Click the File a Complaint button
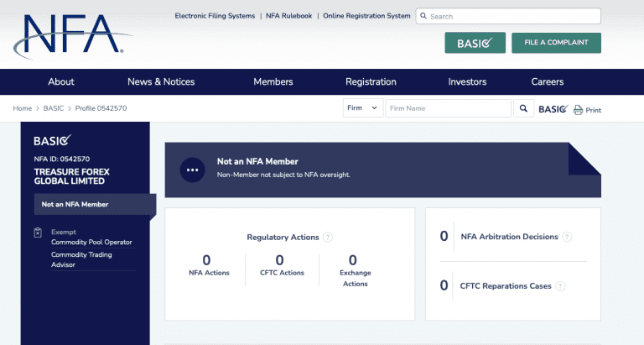This screenshot has height=345, width=644. (x=556, y=43)
